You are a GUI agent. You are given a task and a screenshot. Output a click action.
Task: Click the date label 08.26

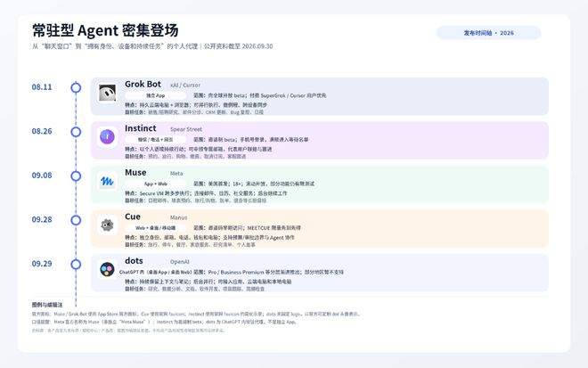click(42, 131)
